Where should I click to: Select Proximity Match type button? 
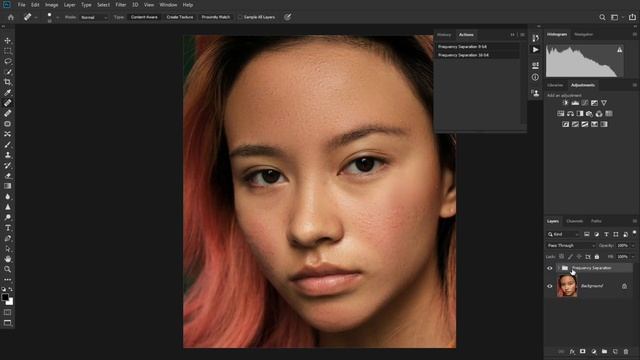click(x=216, y=17)
